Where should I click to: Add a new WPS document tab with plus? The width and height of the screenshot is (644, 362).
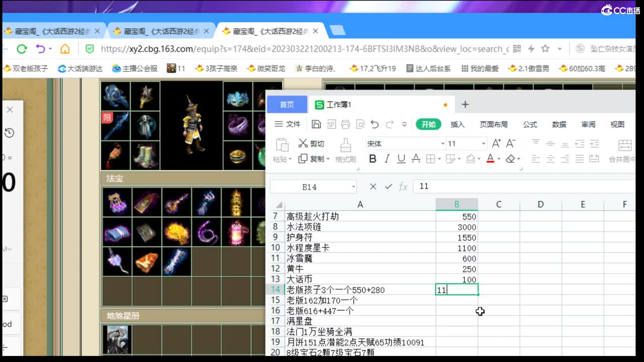[465, 104]
